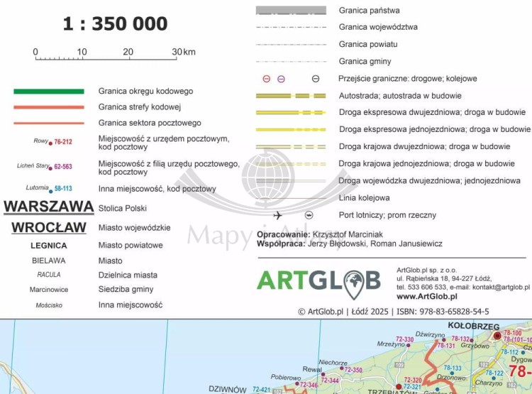Screen dimensions: 532x394
Task: Click the Dźwirzyno label on the map
Action: 430,334
